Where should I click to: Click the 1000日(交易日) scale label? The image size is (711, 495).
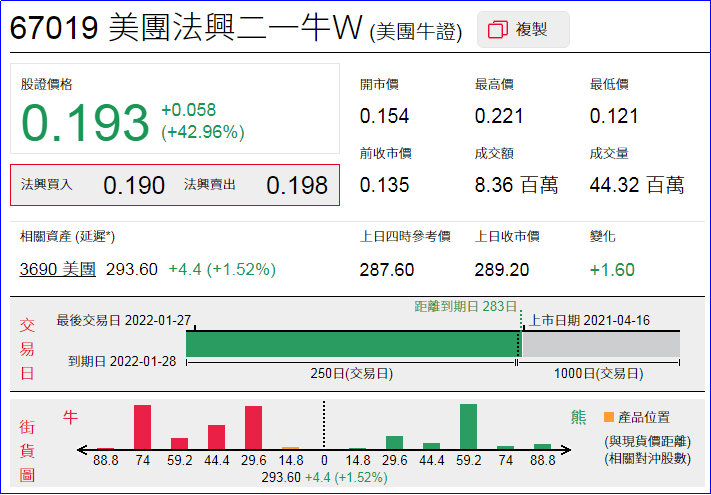(599, 374)
